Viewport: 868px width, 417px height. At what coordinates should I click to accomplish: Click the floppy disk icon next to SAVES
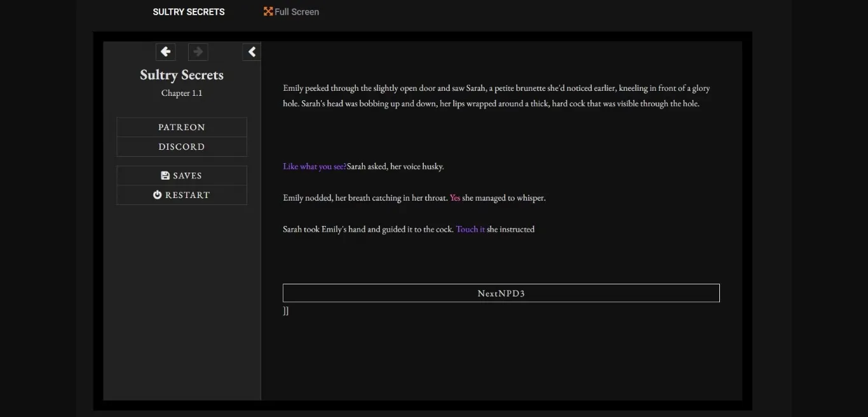[165, 175]
